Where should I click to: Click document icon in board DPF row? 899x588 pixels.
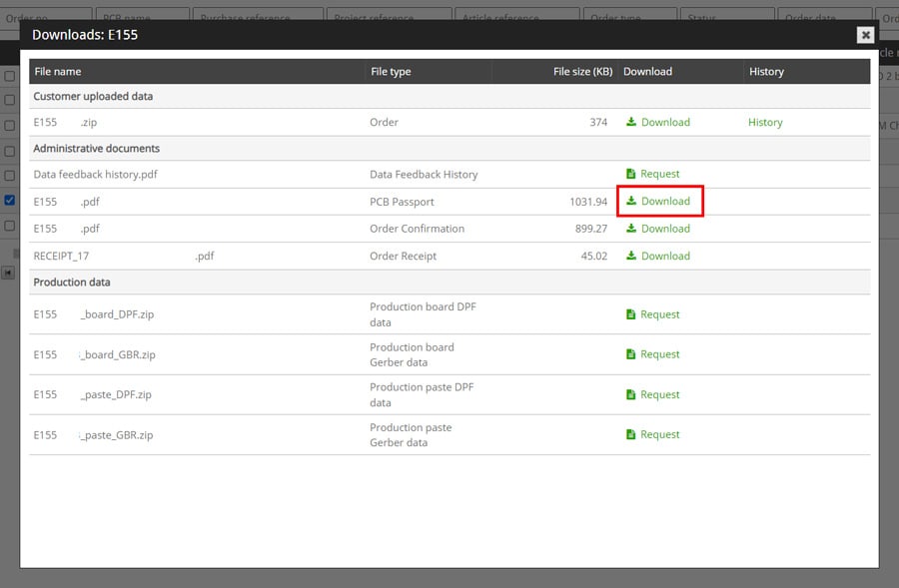click(630, 314)
